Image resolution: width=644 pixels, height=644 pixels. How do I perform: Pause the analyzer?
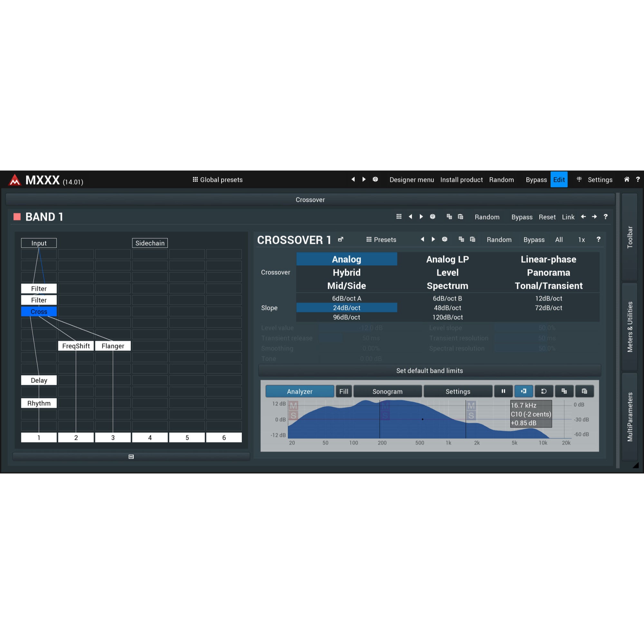pyautogui.click(x=503, y=391)
